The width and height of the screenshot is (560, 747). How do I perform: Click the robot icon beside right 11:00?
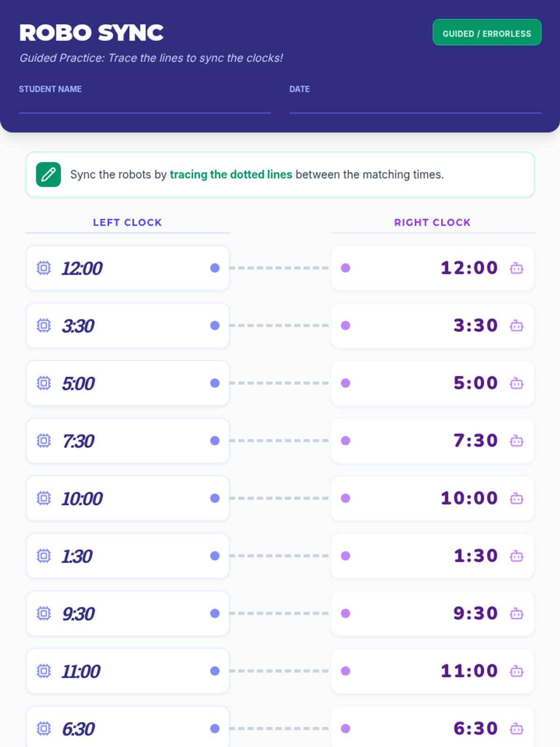[x=517, y=671]
